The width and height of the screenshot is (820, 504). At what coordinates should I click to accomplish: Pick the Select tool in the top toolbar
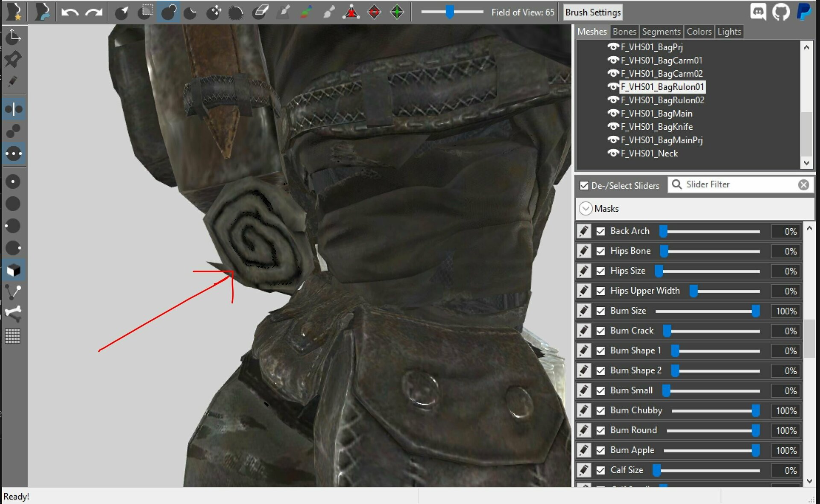pyautogui.click(x=122, y=12)
